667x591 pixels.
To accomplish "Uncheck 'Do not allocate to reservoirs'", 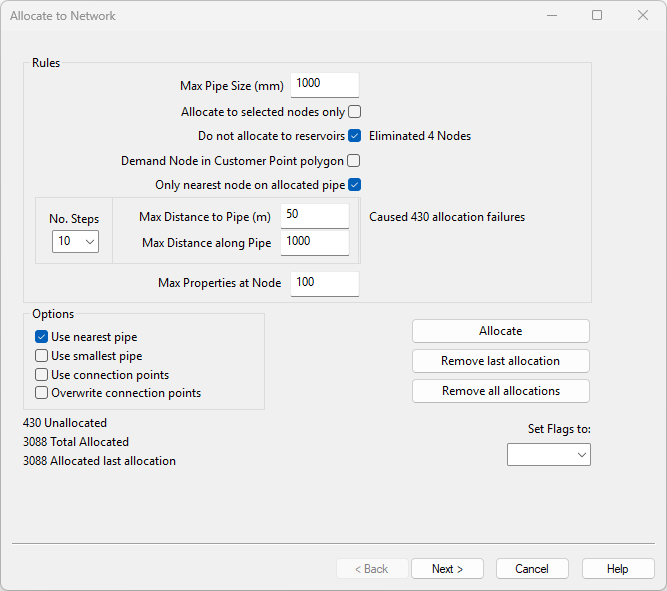I will [354, 136].
